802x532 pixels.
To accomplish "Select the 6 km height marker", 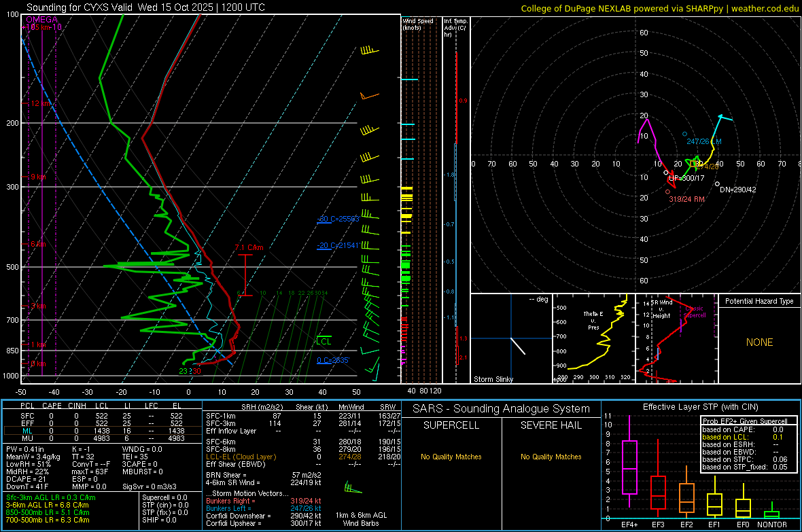I will [x=38, y=244].
